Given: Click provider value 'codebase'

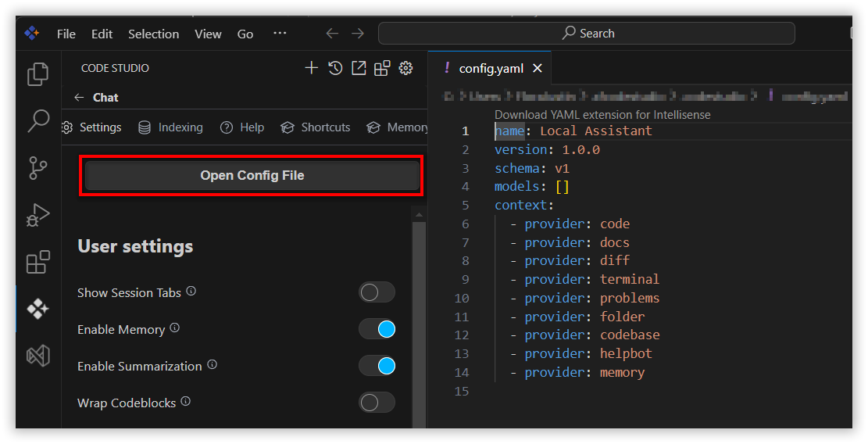Looking at the screenshot, I should [630, 335].
